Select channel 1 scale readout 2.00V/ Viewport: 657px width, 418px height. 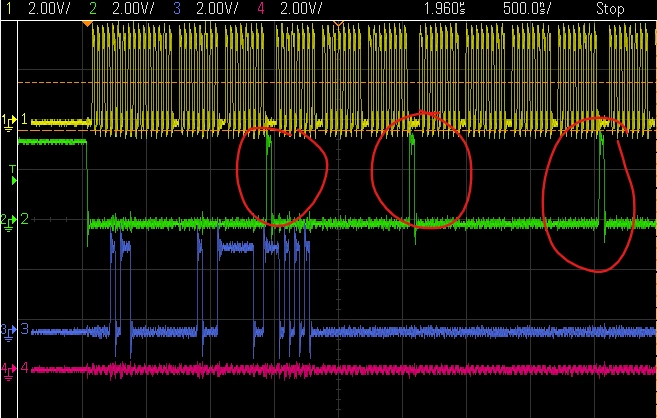coord(49,9)
